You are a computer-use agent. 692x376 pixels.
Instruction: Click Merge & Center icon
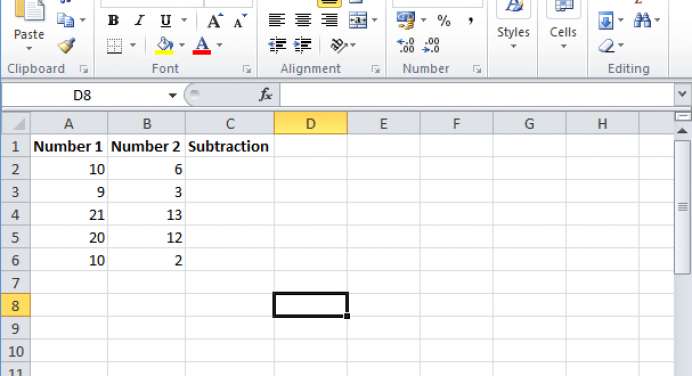pyautogui.click(x=358, y=20)
